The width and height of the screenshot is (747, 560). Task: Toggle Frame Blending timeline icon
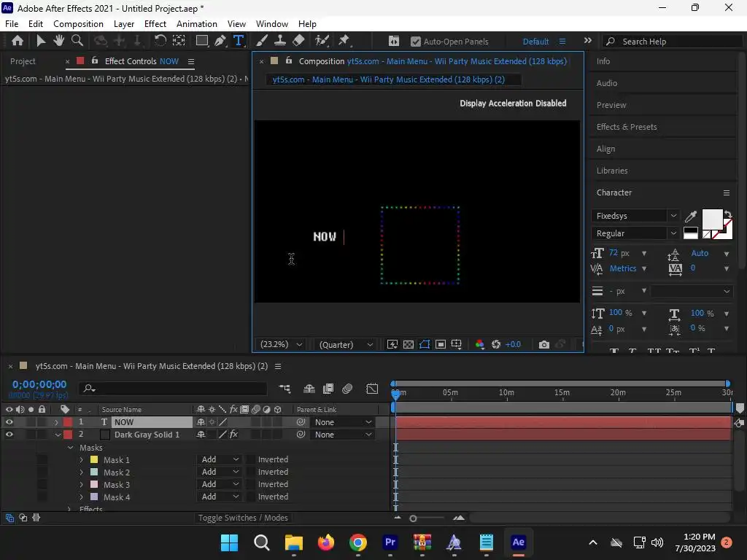pos(328,389)
